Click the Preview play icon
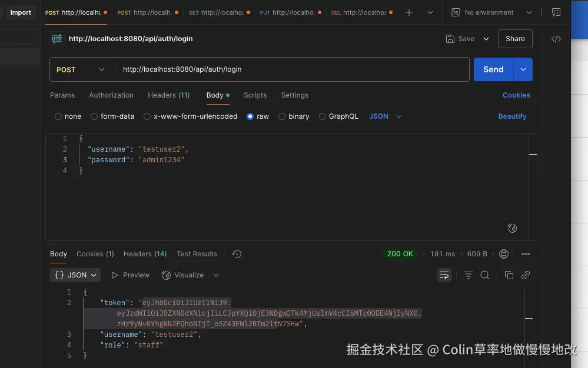This screenshot has width=588, height=368. [x=115, y=275]
